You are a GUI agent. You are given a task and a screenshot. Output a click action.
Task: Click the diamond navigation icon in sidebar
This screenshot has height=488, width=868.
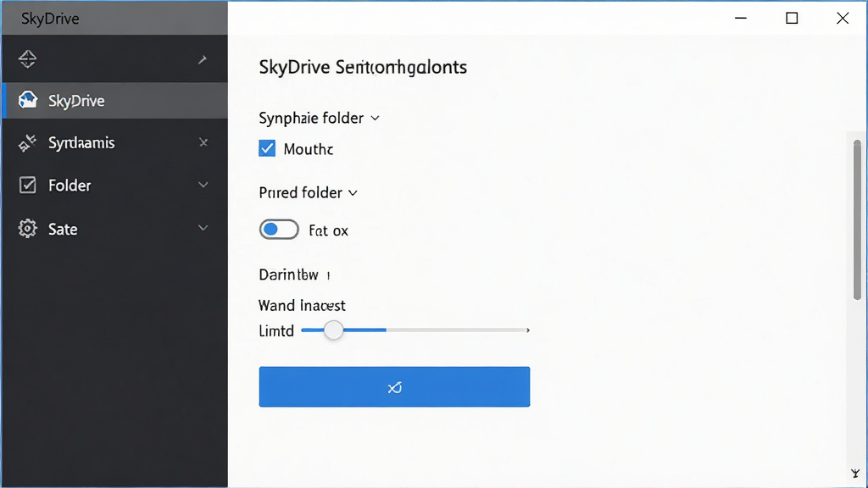coord(27,58)
